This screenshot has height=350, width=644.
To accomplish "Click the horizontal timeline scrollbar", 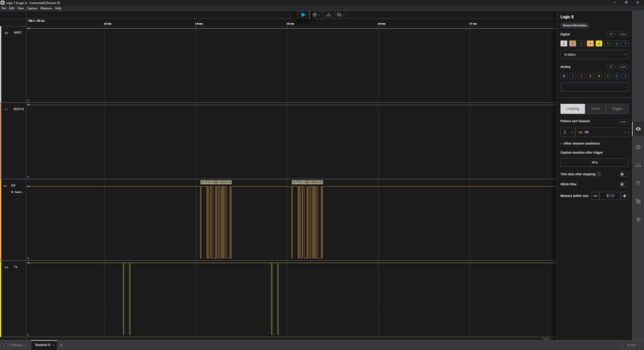I will (546, 338).
